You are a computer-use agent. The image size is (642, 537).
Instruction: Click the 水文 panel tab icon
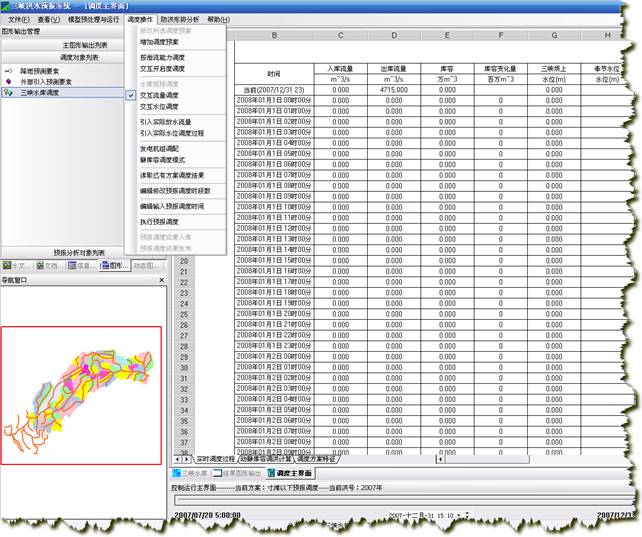[x=7, y=266]
